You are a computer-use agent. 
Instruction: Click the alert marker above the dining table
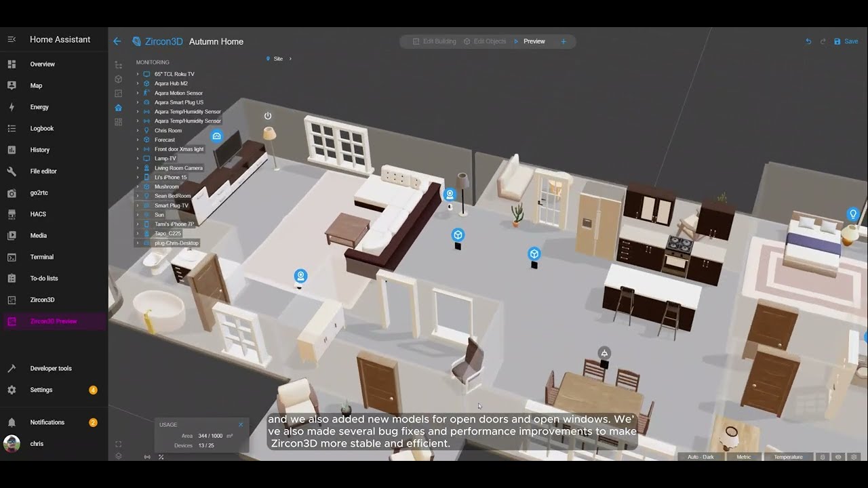point(604,353)
